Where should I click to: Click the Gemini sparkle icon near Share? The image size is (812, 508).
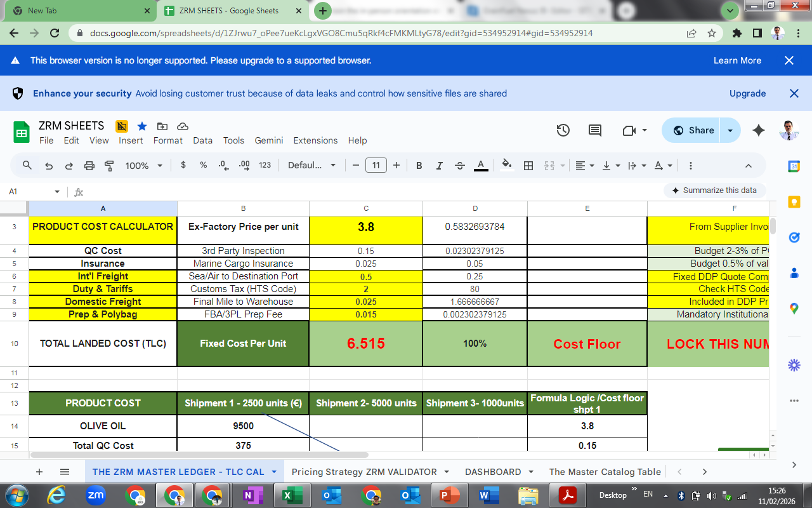click(758, 130)
